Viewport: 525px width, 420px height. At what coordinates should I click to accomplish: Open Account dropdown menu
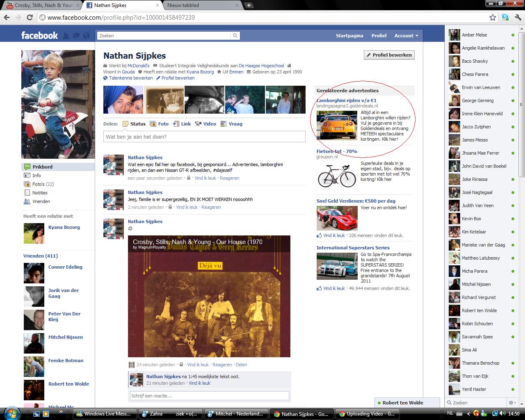tap(406, 36)
